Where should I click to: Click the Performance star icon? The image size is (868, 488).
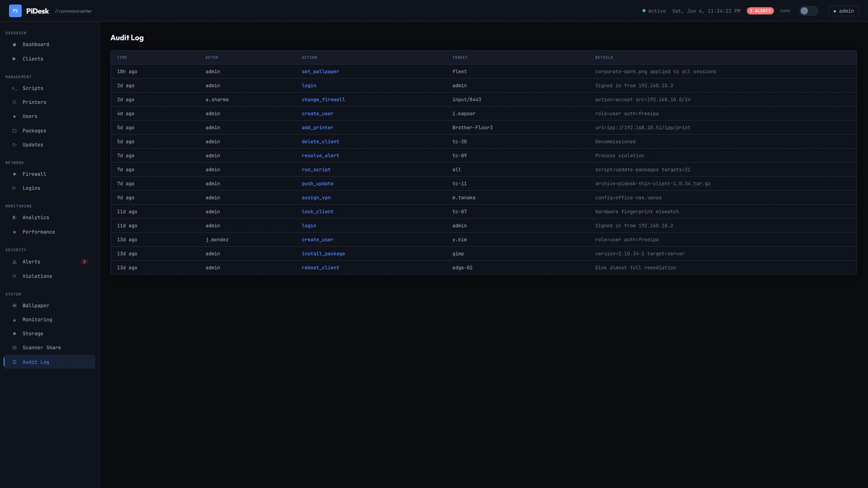14,232
